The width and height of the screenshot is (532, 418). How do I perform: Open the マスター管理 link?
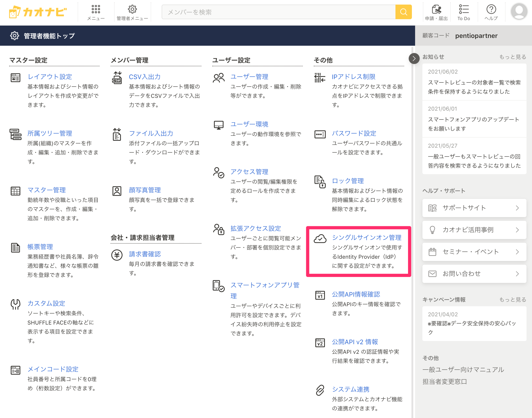(x=47, y=190)
